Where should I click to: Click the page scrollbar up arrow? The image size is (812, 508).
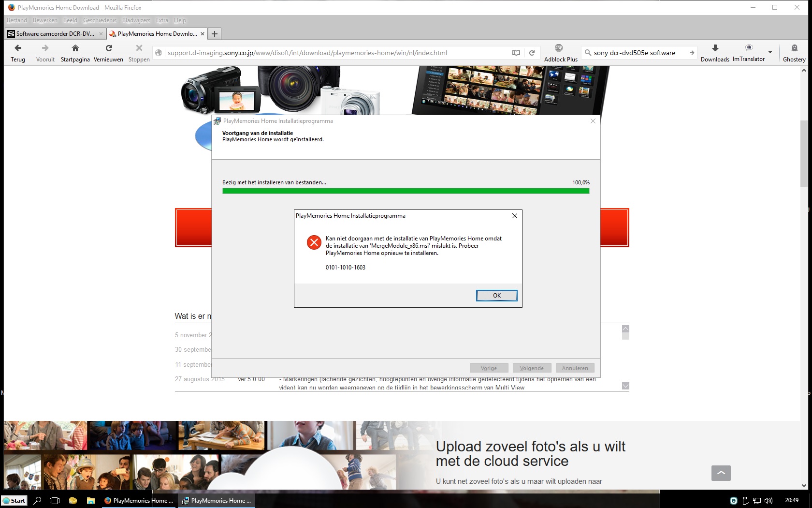804,70
